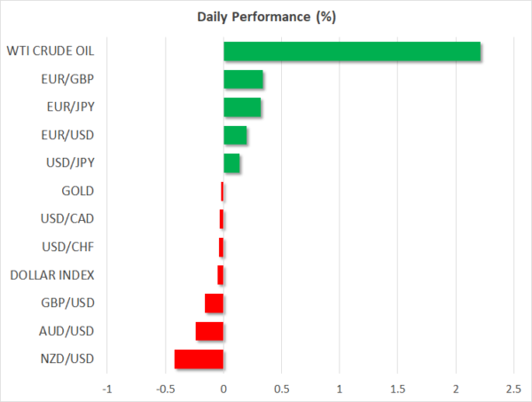This screenshot has height=402, width=532.
Task: Click the NZD/USD category label
Action: click(x=67, y=359)
